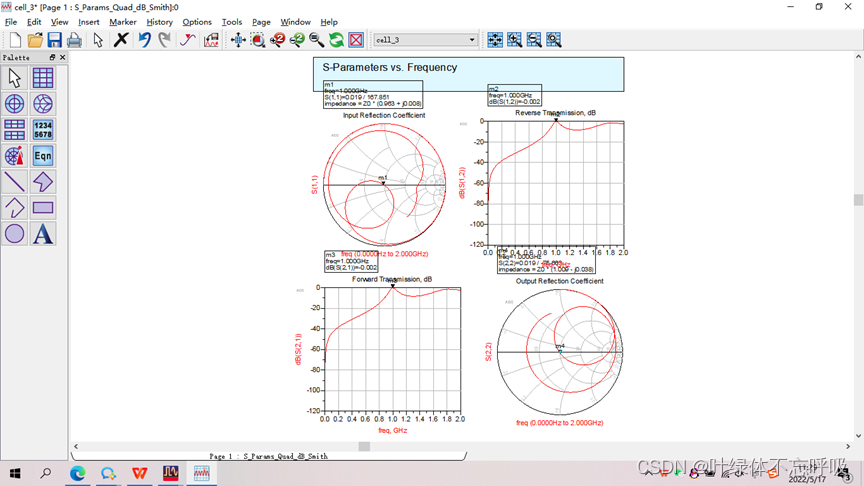Open the View menu
The height and width of the screenshot is (486, 864).
click(60, 22)
